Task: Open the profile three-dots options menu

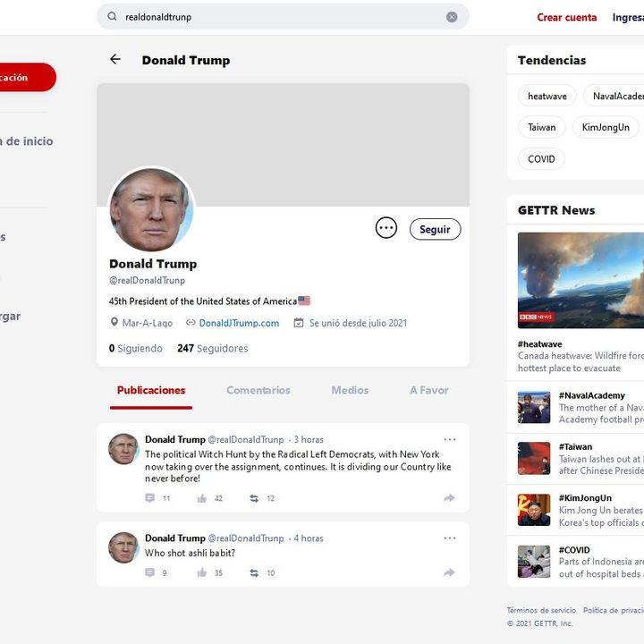Action: point(386,228)
